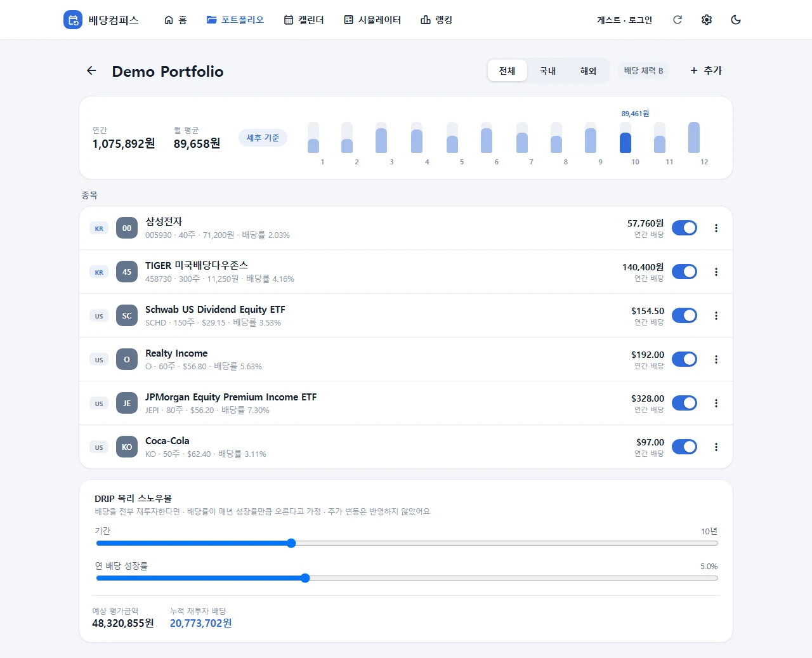Click the 연 배당 성장률 slider handle

click(305, 578)
